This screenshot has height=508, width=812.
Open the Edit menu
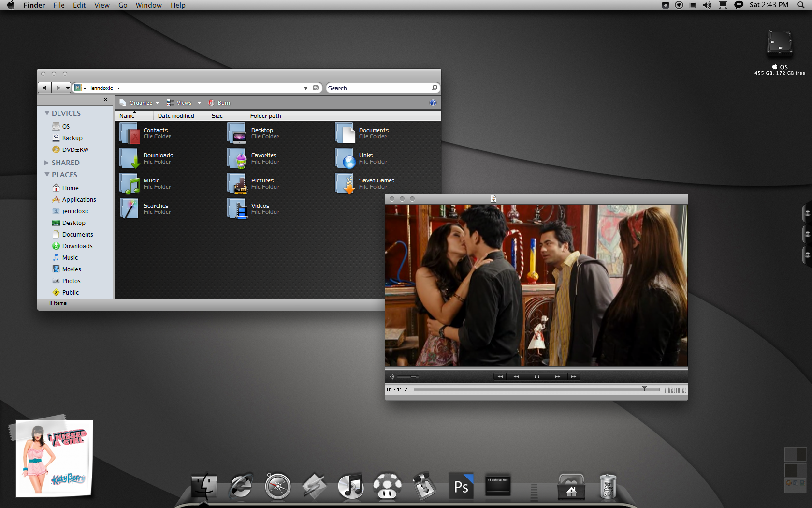click(x=79, y=5)
